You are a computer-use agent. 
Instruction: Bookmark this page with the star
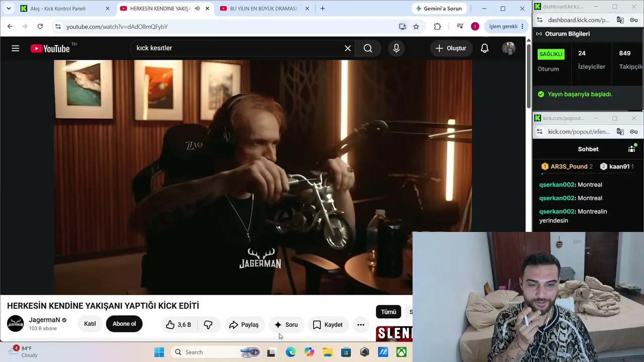[x=416, y=27]
